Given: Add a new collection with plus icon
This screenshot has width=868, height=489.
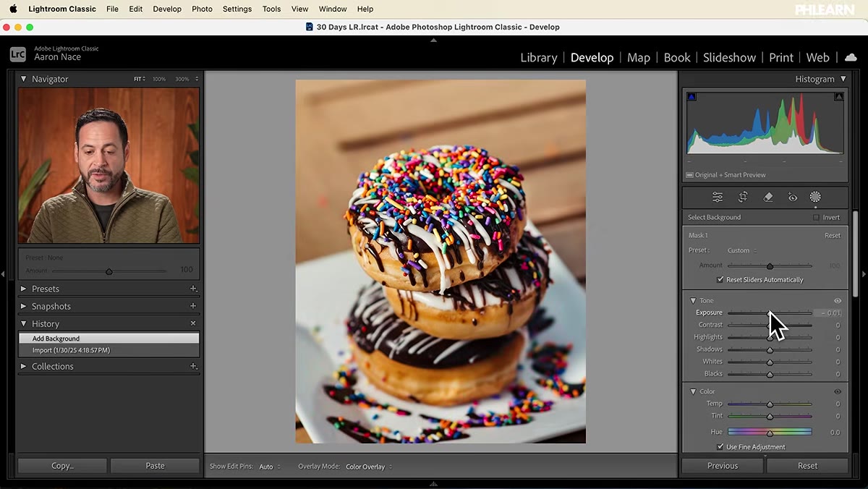Looking at the screenshot, I should (x=193, y=366).
